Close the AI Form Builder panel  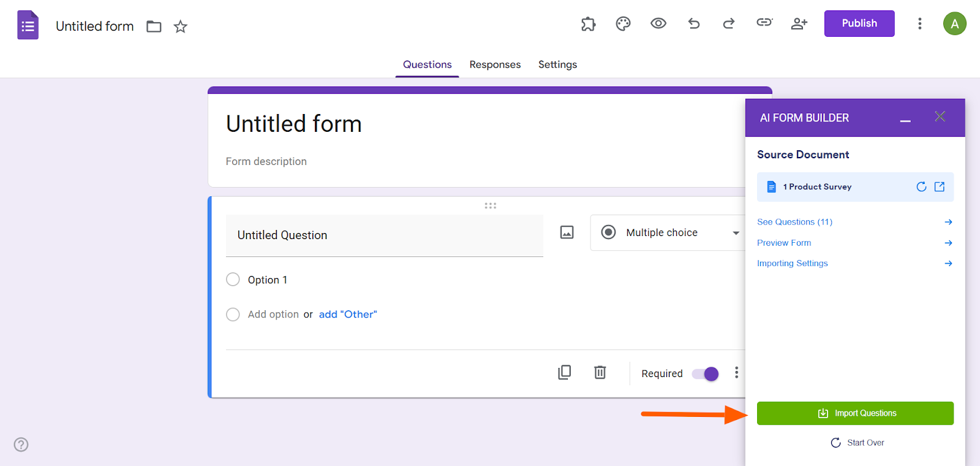point(940,116)
